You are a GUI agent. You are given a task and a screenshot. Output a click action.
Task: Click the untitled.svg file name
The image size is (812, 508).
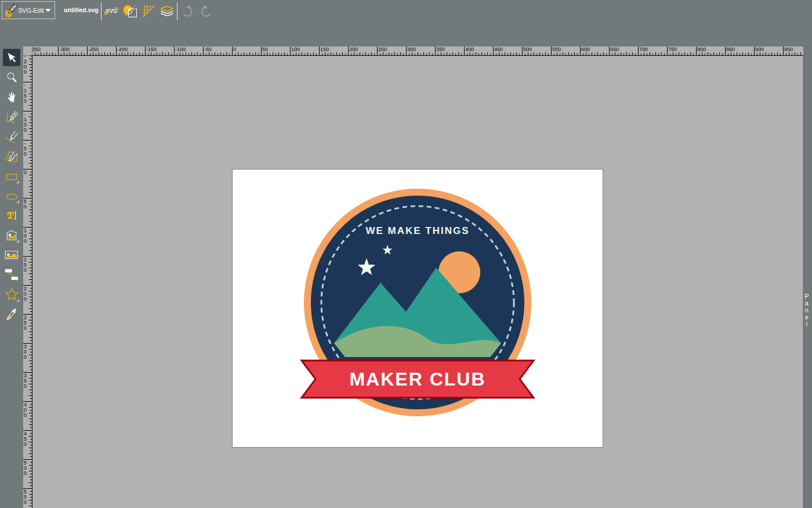(81, 10)
